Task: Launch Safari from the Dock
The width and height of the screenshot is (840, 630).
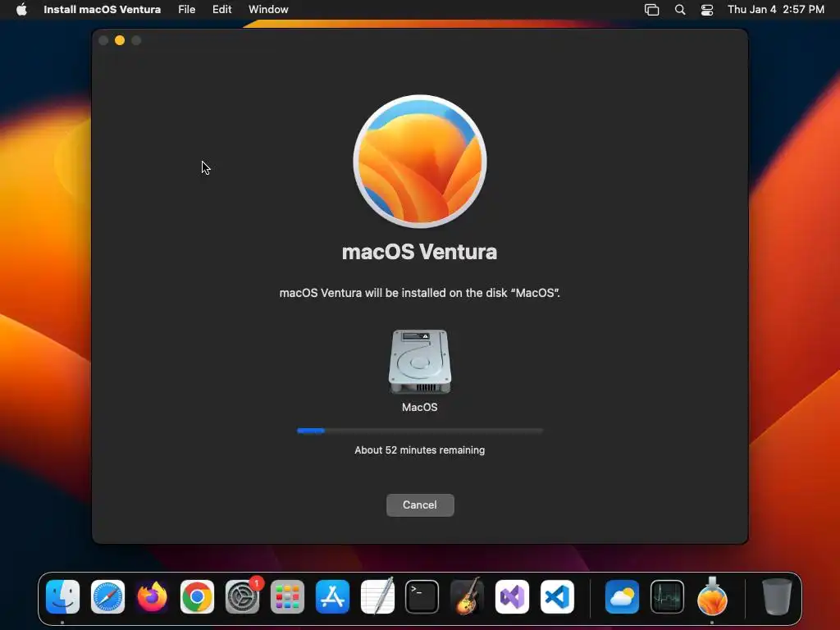Action: click(x=107, y=596)
